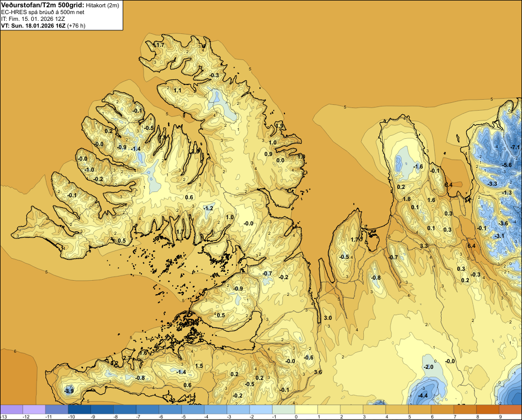522x420 pixels.
Task: Click the '-0.6' temperature value
Action: pyautogui.click(x=309, y=357)
